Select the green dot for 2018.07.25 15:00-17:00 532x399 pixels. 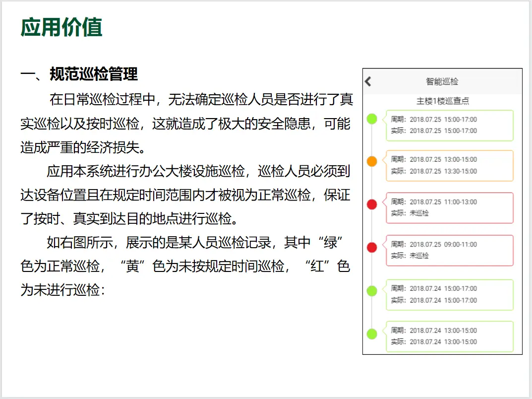[x=372, y=119]
